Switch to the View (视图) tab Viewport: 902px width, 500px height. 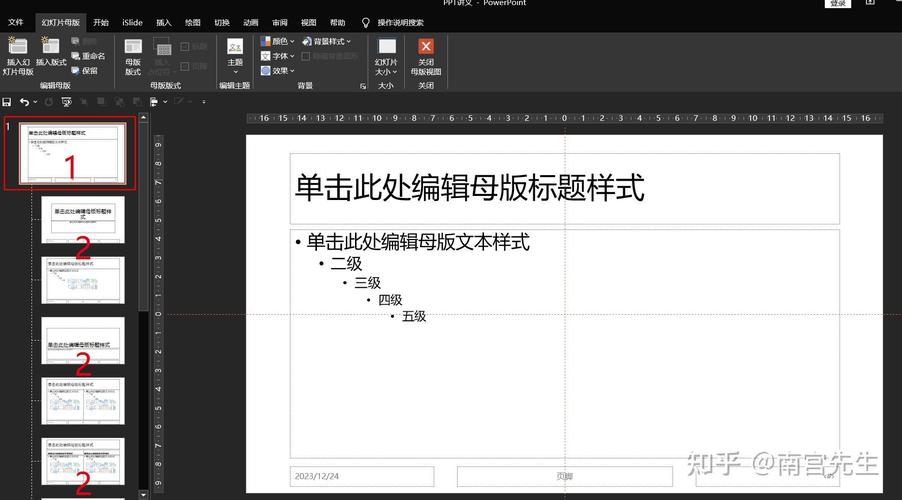click(x=308, y=22)
